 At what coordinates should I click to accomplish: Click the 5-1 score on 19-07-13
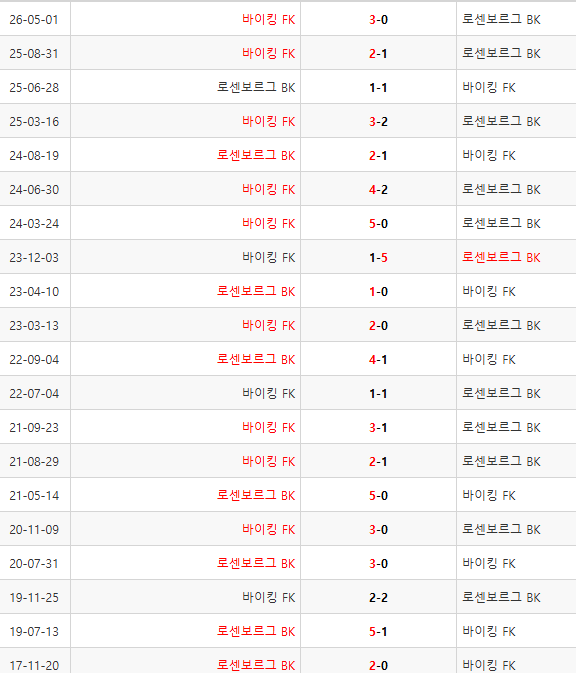coord(378,631)
